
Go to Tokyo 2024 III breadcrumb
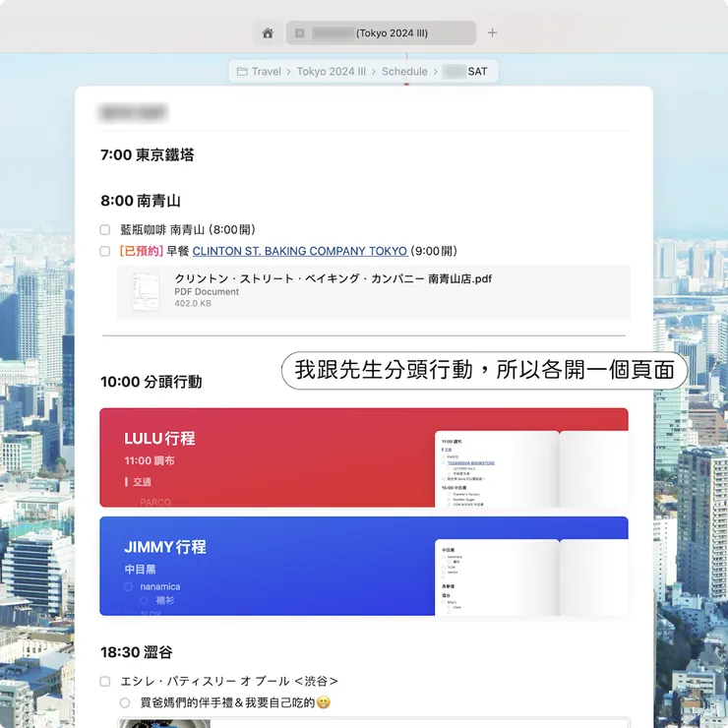(x=331, y=72)
